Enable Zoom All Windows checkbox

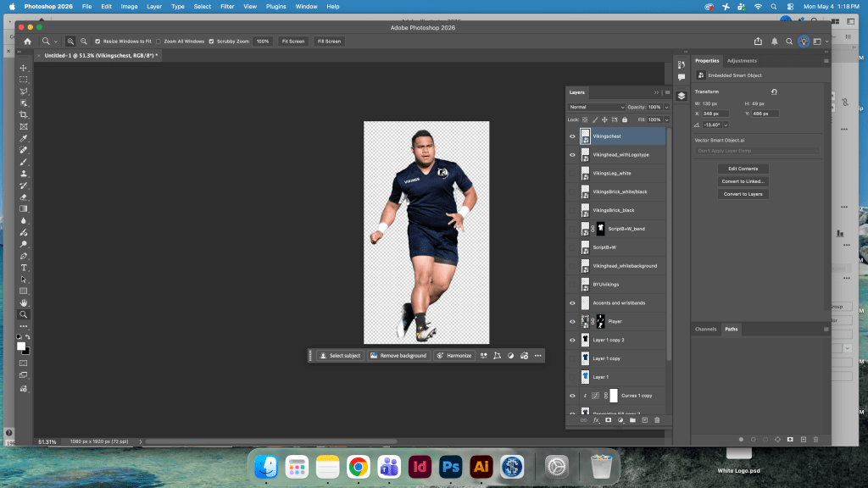[x=159, y=42]
